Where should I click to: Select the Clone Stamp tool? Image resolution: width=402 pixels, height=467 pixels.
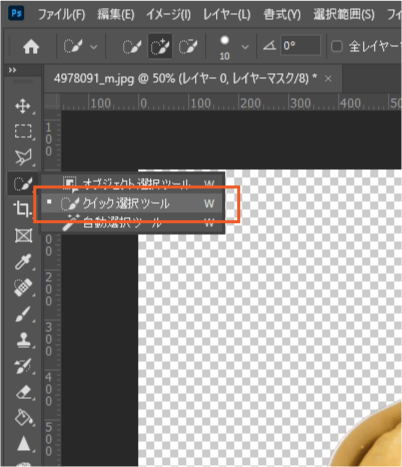click(23, 340)
